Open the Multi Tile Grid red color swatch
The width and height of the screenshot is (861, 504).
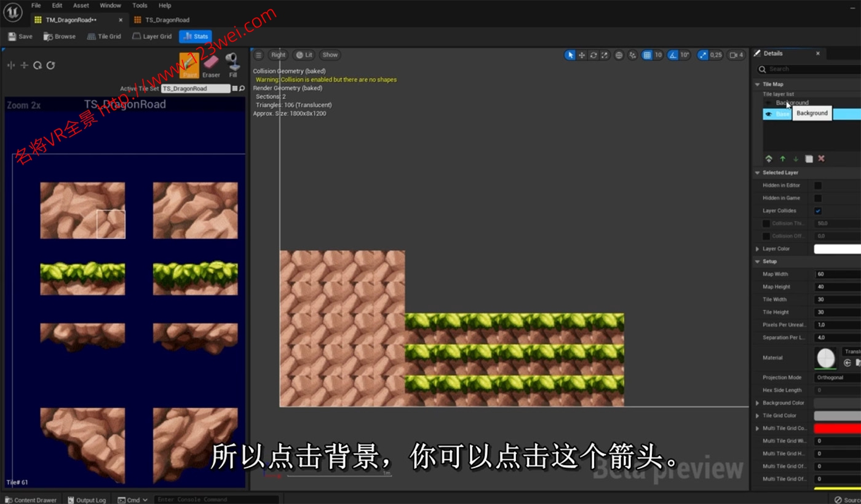tap(836, 428)
